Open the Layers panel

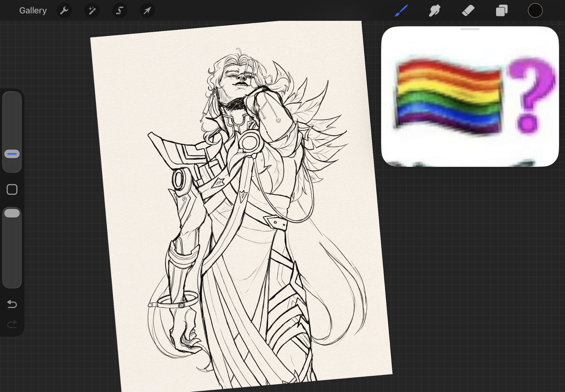point(502,11)
